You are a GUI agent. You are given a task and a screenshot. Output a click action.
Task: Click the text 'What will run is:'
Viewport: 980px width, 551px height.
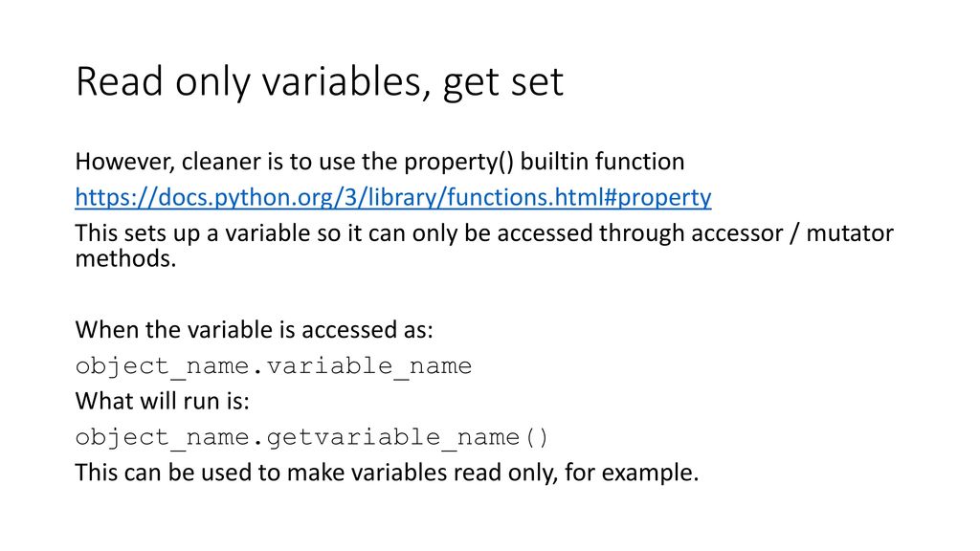pyautogui.click(x=162, y=401)
